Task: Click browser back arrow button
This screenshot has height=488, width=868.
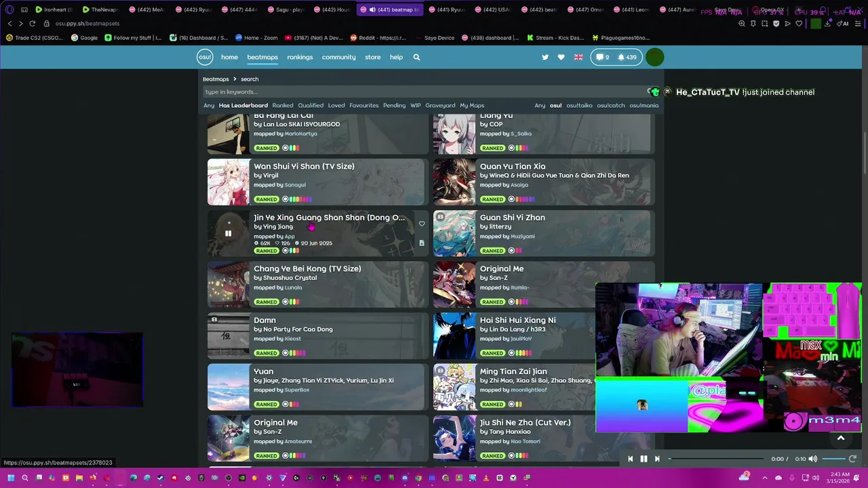Action: tap(9, 24)
